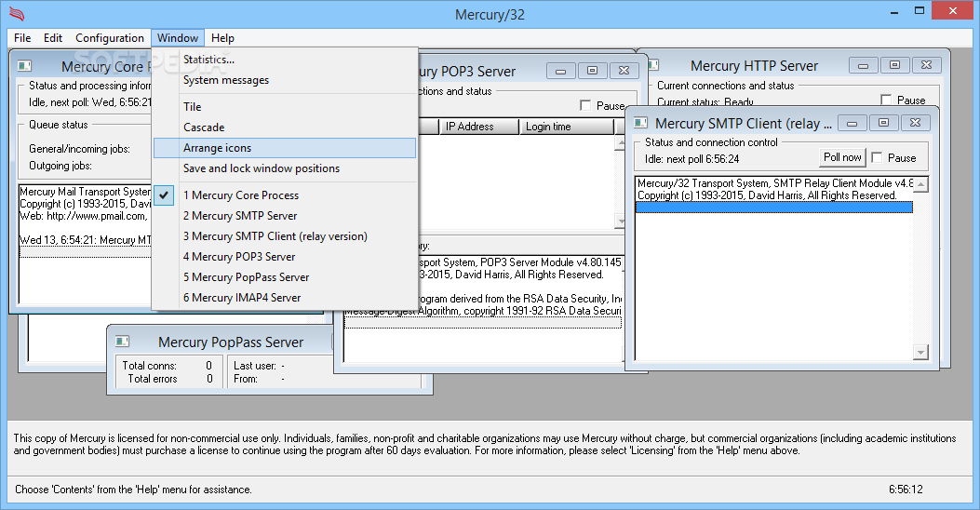Select Save and lock window positions
Image resolution: width=980 pixels, height=510 pixels.
coord(285,168)
